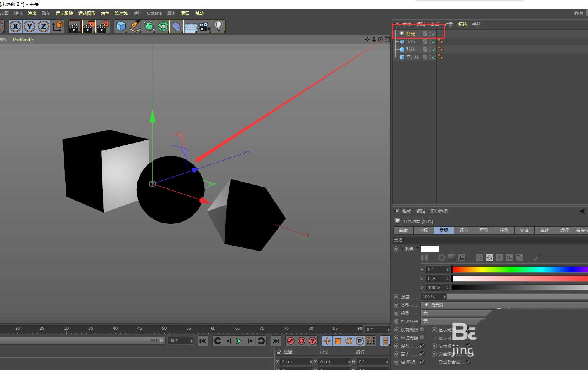Click the green cloner array icon
Viewport: 588px width, 370px height.
(163, 26)
